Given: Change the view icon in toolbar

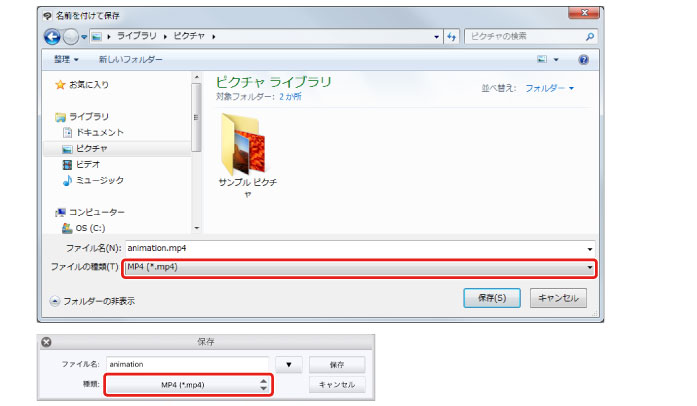Looking at the screenshot, I should coord(542,59).
